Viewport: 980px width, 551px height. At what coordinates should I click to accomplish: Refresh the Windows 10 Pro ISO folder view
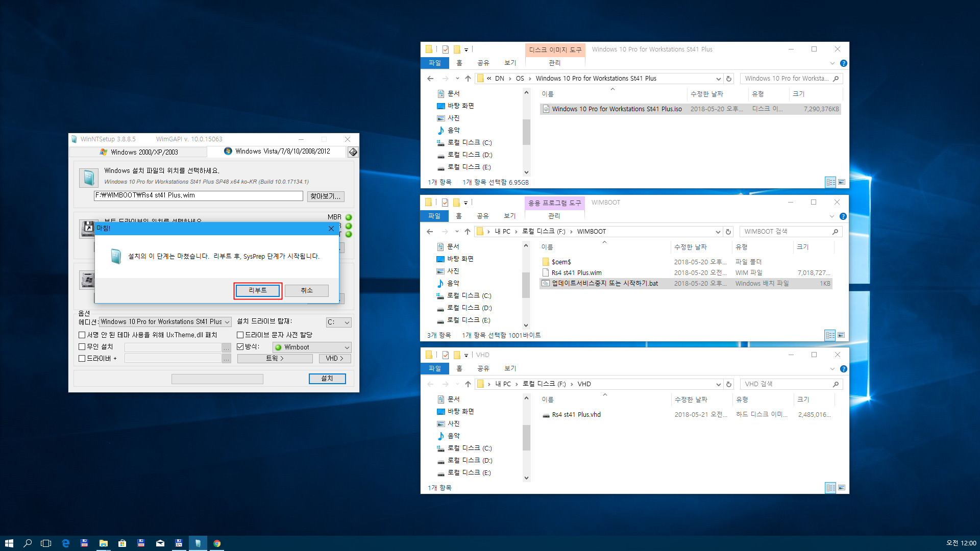pos(729,79)
